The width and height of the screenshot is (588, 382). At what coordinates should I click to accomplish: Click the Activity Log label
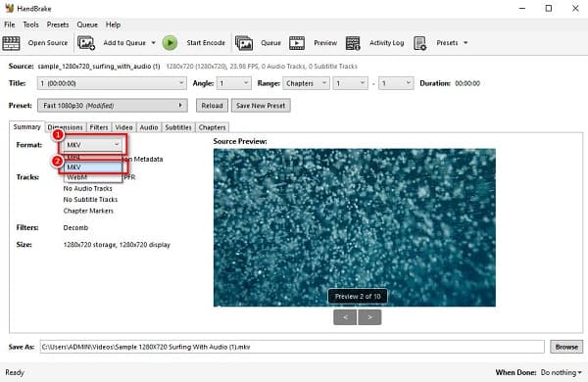[387, 43]
